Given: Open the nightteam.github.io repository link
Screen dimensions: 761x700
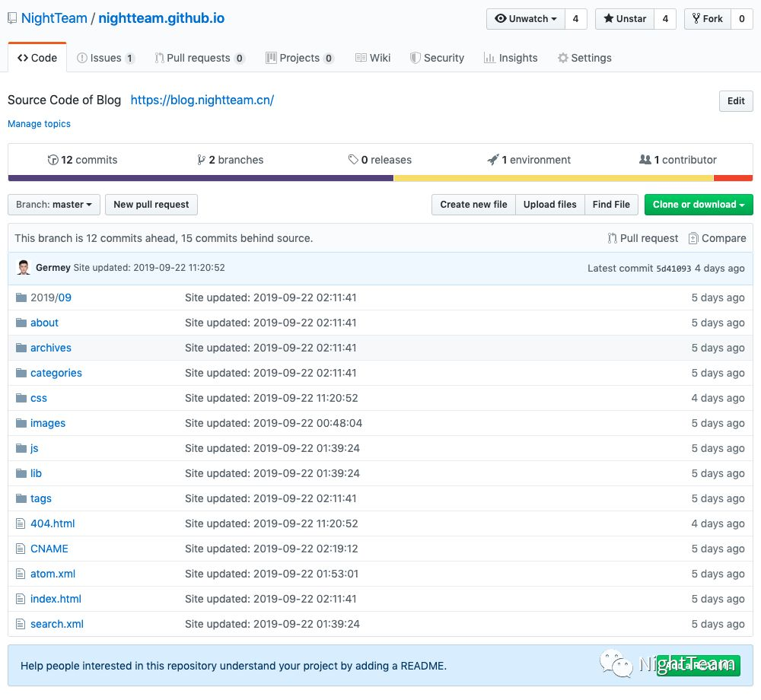Looking at the screenshot, I should 161,18.
